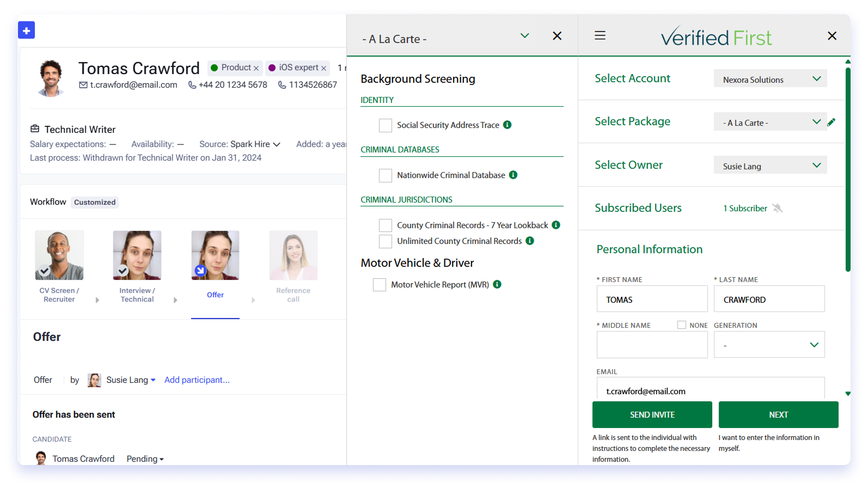The width and height of the screenshot is (868, 489).
Task: Open the Pending status dropdown
Action: point(145,459)
